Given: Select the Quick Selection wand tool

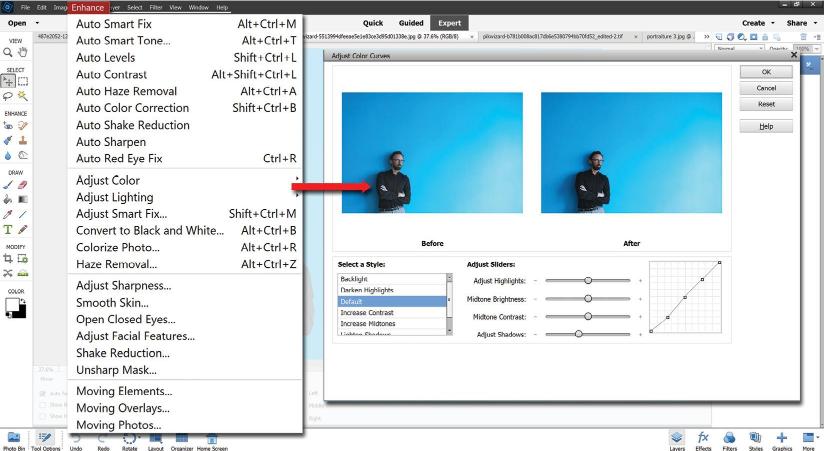Looking at the screenshot, I should click(23, 96).
